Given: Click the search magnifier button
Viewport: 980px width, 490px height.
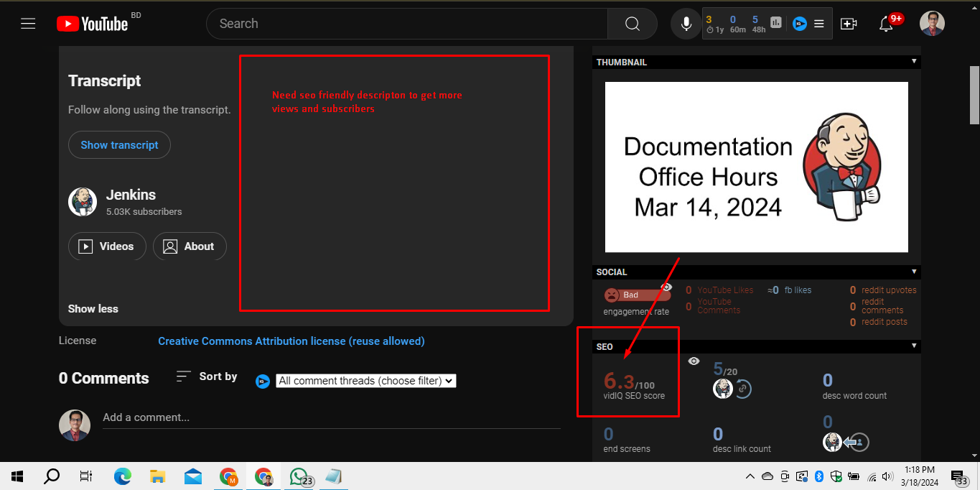Looking at the screenshot, I should 632,24.
